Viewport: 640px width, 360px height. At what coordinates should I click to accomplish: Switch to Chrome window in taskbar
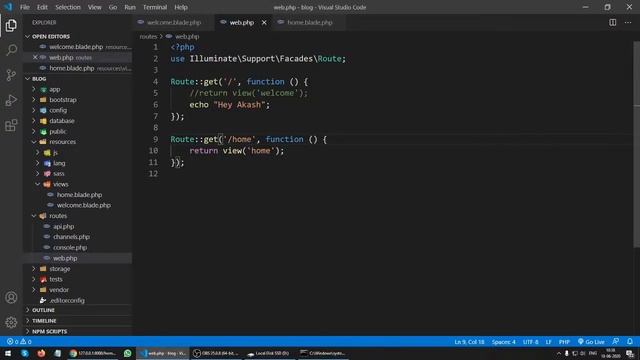[93, 353]
